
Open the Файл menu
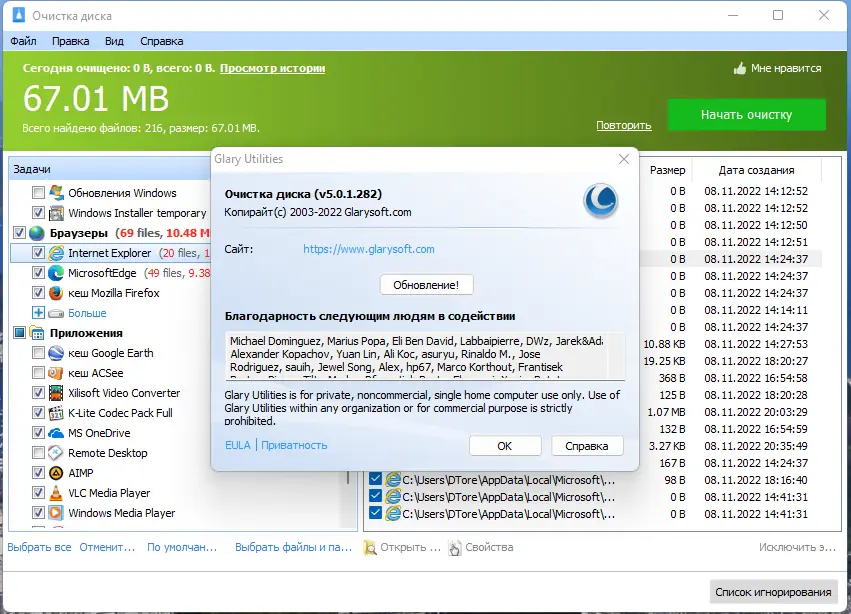tap(23, 41)
